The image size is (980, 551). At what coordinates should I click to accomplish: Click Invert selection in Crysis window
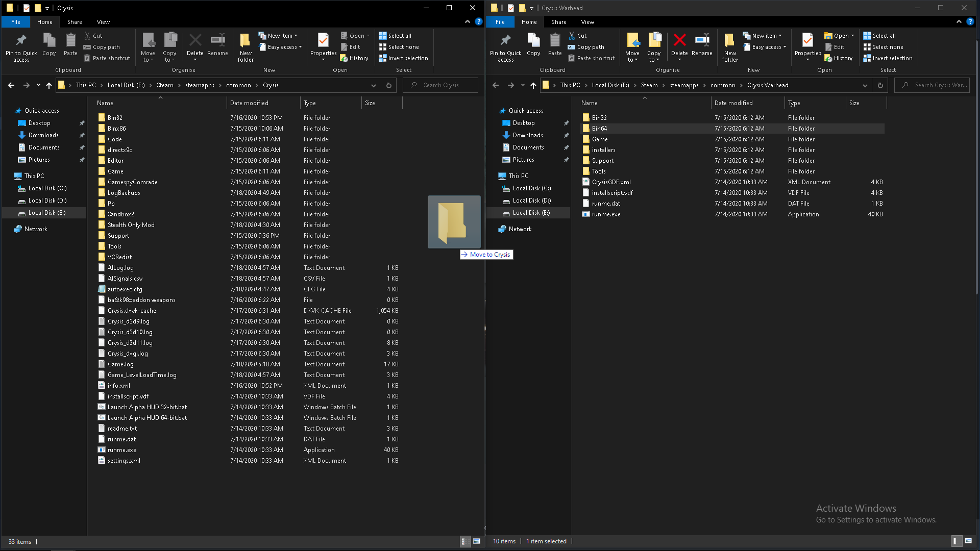tap(403, 58)
